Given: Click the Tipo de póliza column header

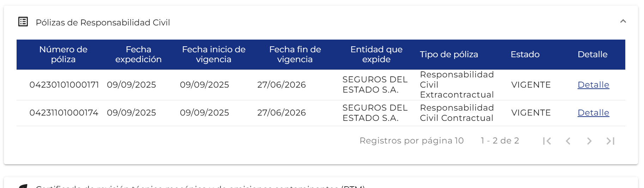Looking at the screenshot, I should pyautogui.click(x=449, y=54).
